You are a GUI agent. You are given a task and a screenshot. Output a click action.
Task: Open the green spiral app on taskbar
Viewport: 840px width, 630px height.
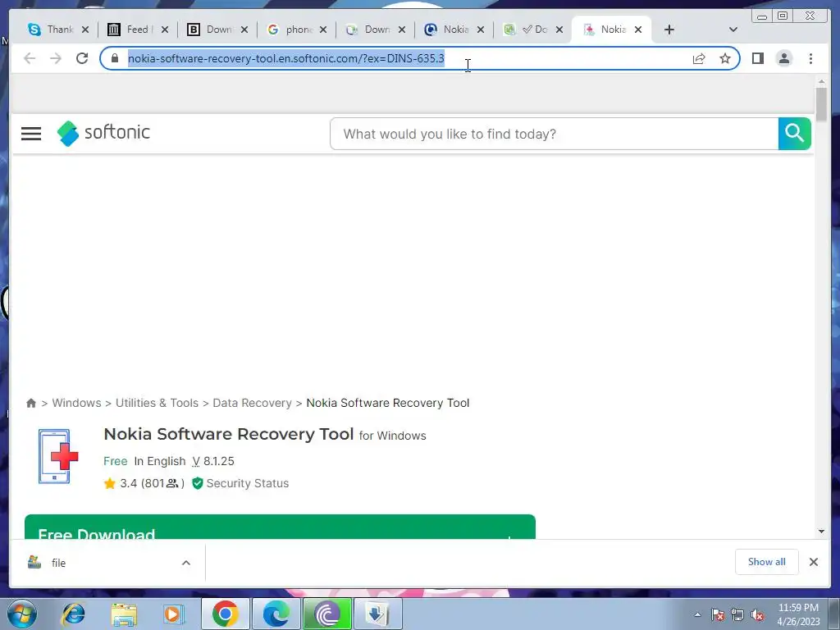click(327, 614)
